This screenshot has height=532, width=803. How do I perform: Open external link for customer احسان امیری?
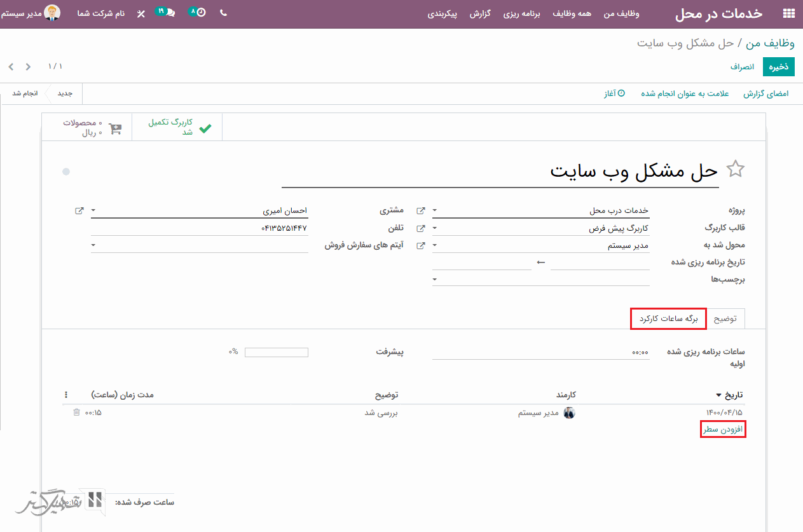click(x=79, y=210)
